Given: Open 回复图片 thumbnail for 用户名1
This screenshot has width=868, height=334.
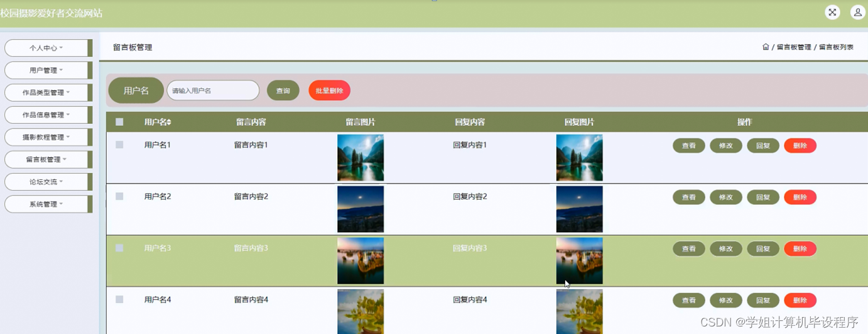Looking at the screenshot, I should click(x=579, y=158).
